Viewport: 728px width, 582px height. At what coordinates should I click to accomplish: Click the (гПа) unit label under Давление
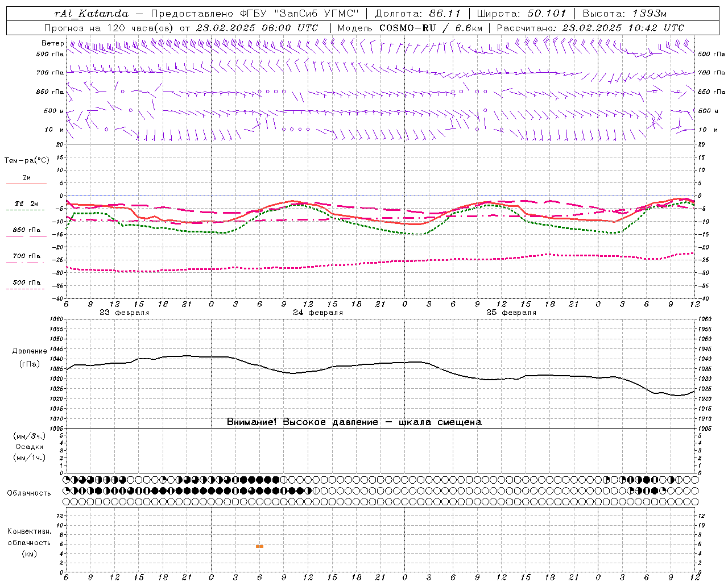coord(30,364)
